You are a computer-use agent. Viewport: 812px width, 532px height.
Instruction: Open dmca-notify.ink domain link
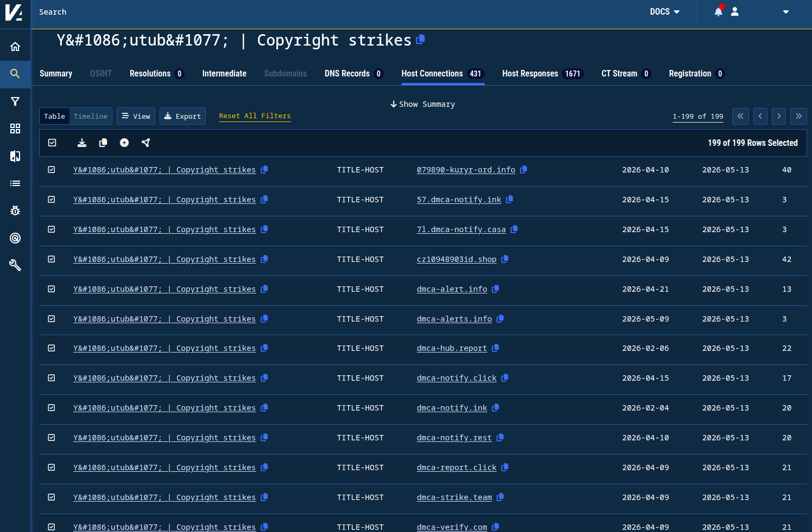pyautogui.click(x=452, y=408)
